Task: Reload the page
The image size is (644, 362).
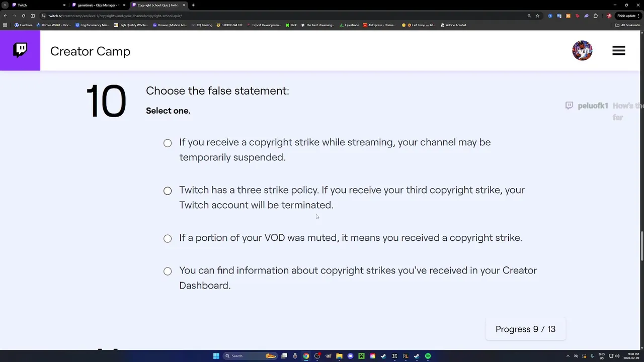Action: (23, 16)
